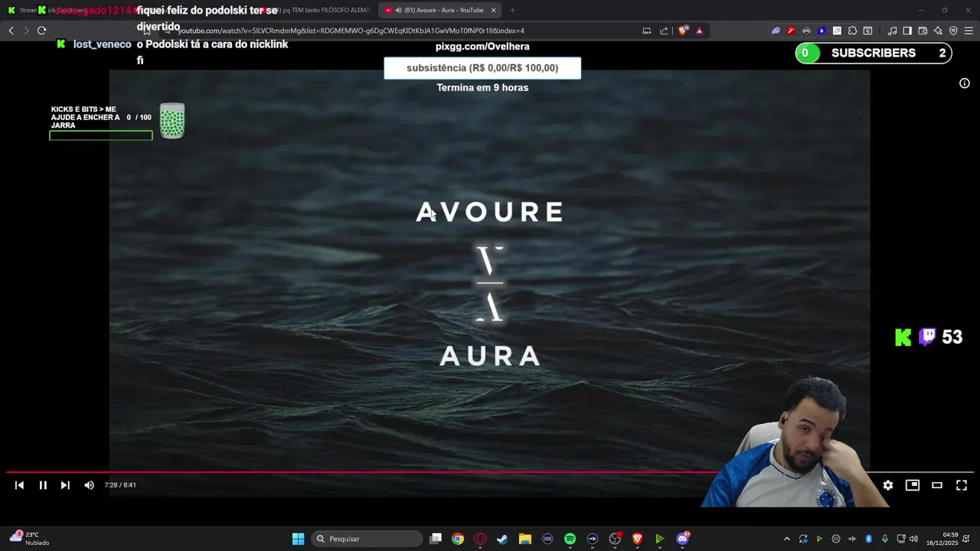Screen dimensions: 980x551
Task: Go back in browser history
Action: [x=11, y=31]
